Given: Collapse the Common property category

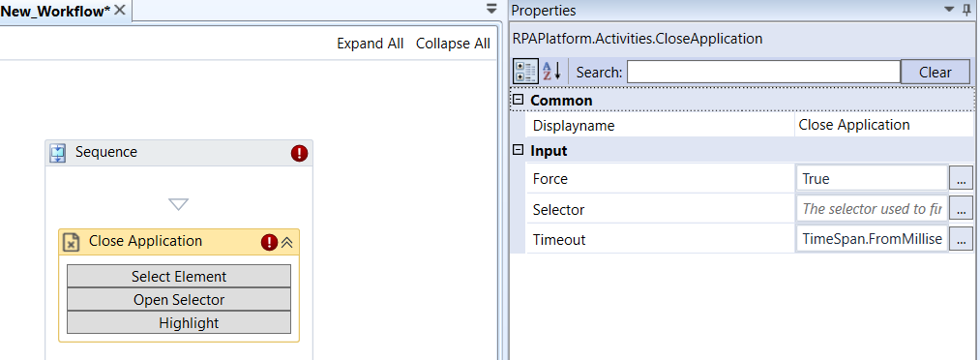Looking at the screenshot, I should pyautogui.click(x=518, y=100).
